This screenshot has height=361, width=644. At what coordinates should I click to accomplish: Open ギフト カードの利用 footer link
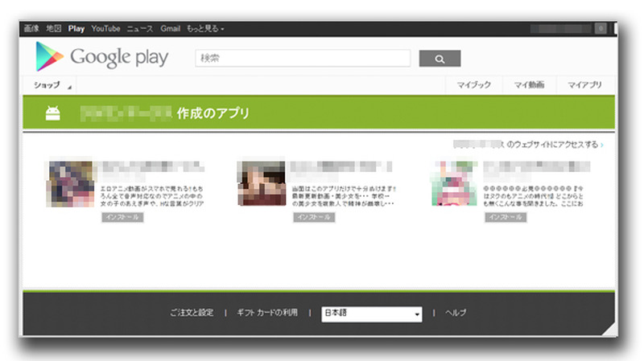(x=267, y=313)
